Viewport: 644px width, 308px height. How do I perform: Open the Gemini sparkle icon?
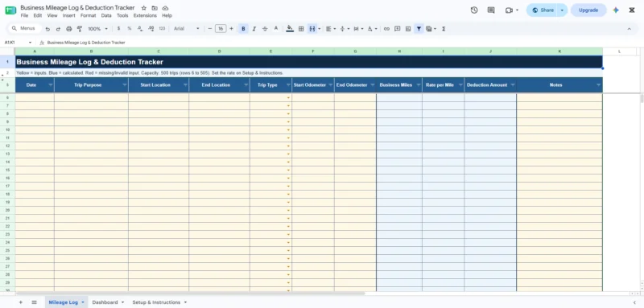616,10
